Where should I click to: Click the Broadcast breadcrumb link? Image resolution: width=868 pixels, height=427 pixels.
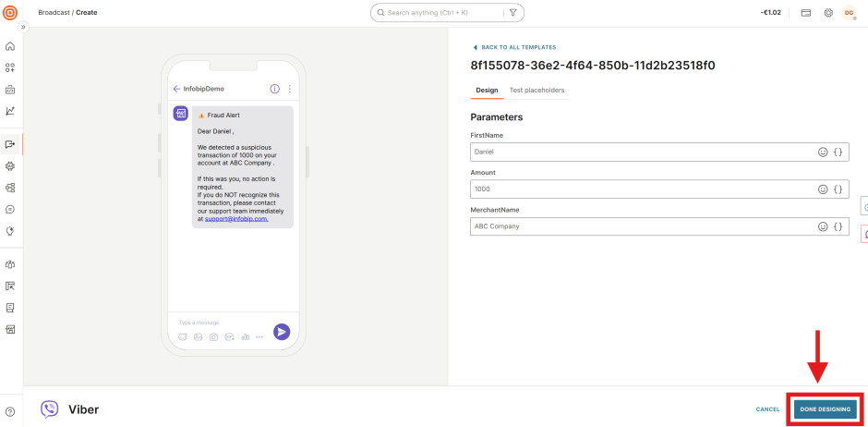pos(54,12)
